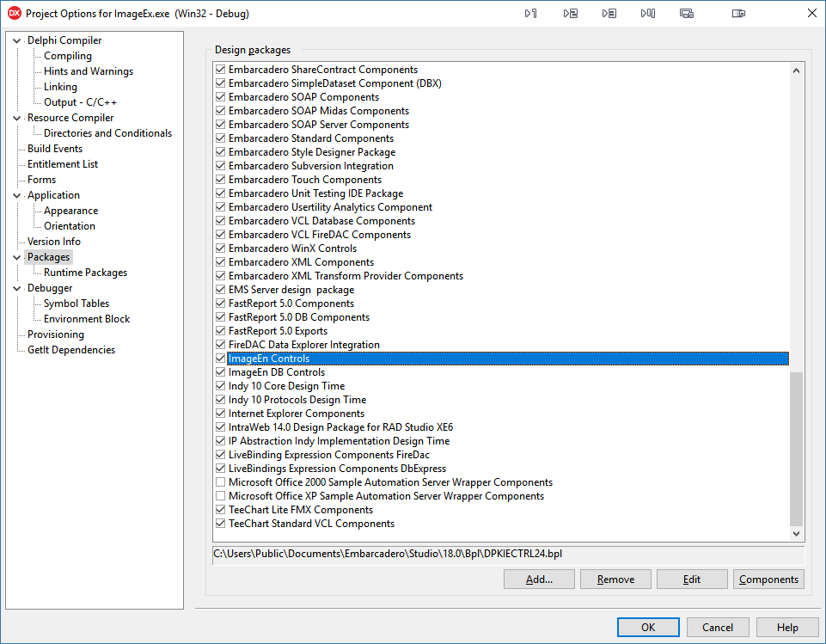Open the Linking settings page
This screenshot has width=826, height=644.
[60, 87]
